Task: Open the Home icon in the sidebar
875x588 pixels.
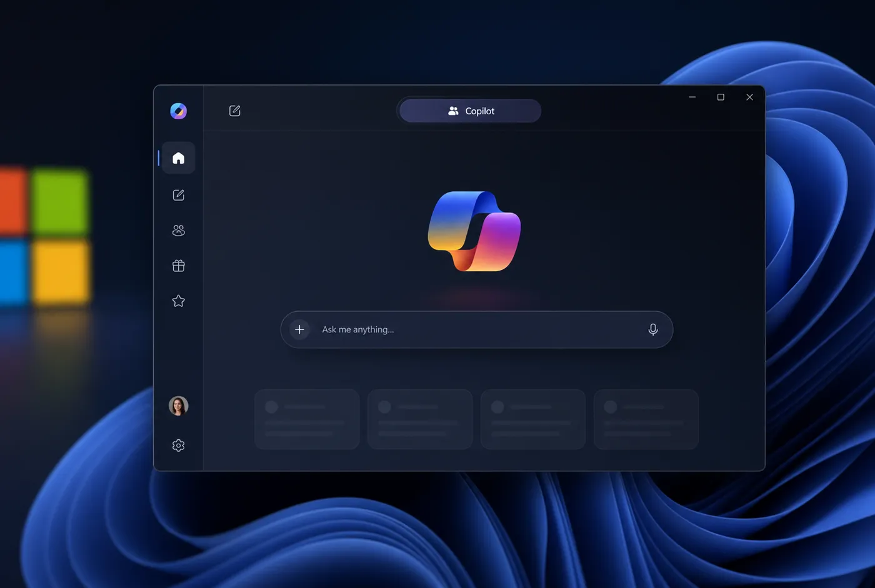Action: tap(178, 158)
